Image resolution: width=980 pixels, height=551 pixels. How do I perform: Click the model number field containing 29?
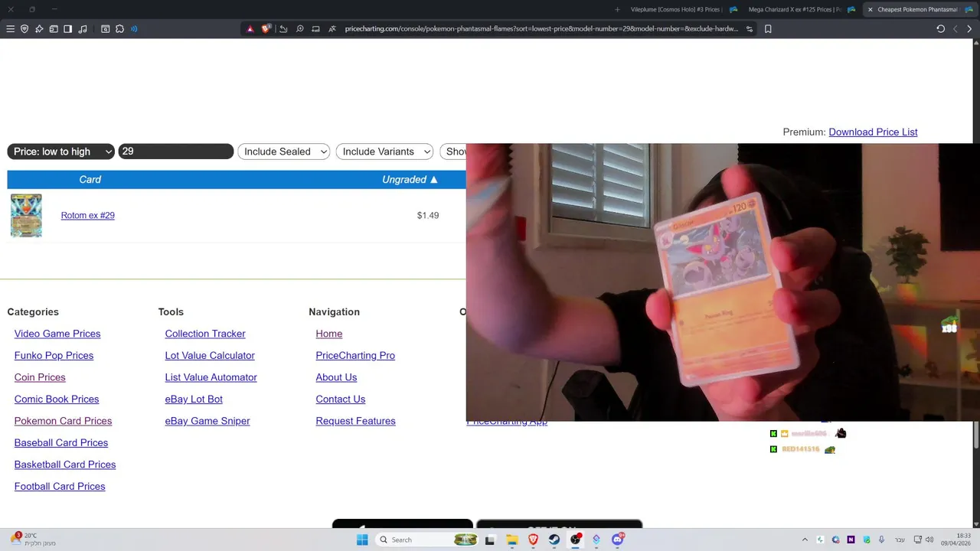click(x=176, y=152)
